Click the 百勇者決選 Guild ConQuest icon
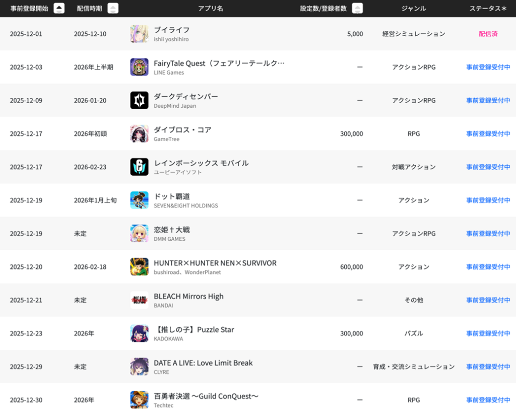The image size is (516, 420). 139,399
